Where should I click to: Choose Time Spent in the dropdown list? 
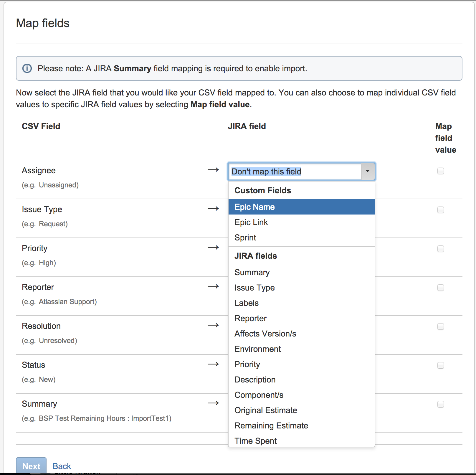[301, 441]
